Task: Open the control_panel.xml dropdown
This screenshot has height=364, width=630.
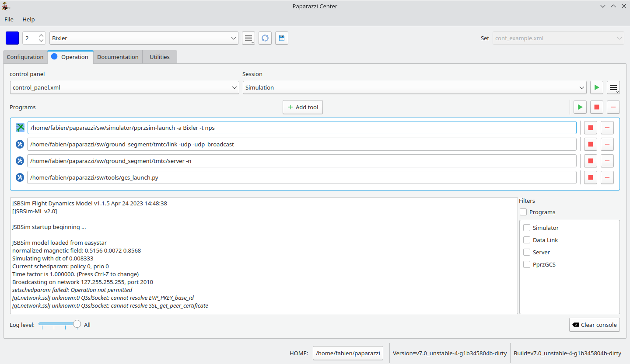Action: coord(125,87)
